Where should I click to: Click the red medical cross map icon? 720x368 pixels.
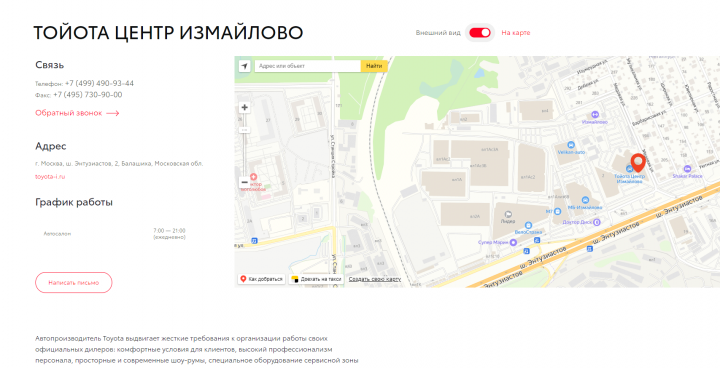point(253,177)
